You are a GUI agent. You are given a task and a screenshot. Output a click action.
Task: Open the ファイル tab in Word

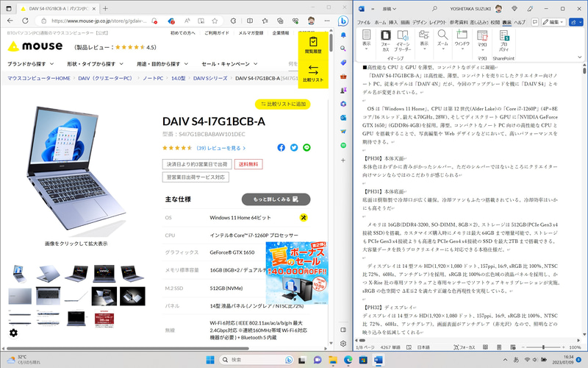coord(363,23)
